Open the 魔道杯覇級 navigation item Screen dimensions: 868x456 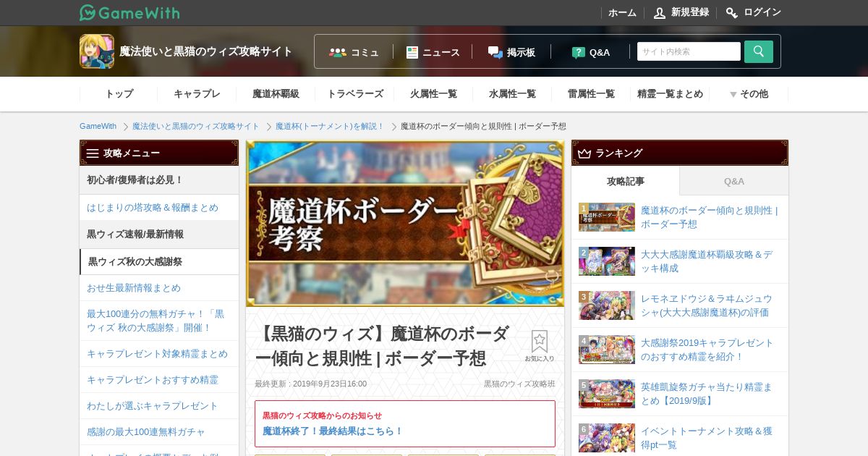pos(276,94)
